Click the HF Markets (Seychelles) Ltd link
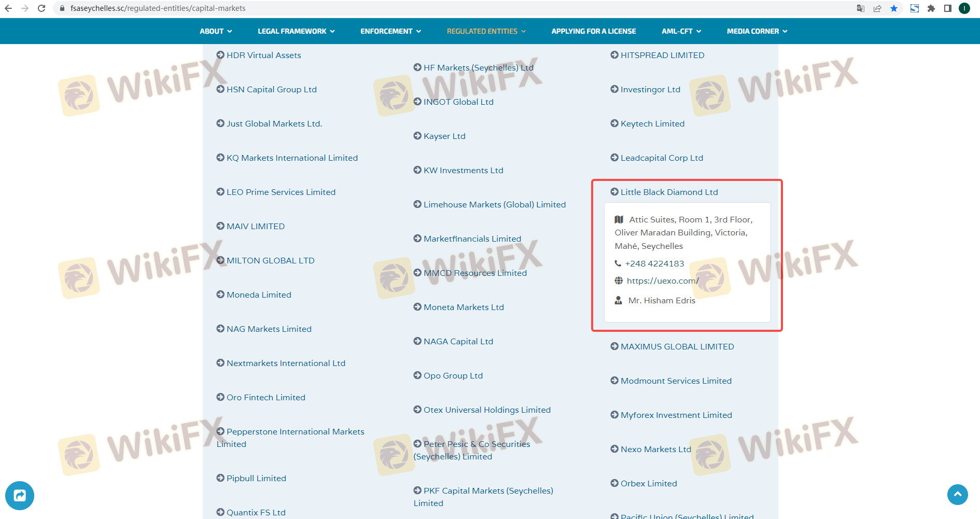The height and width of the screenshot is (519, 980). pyautogui.click(x=478, y=67)
